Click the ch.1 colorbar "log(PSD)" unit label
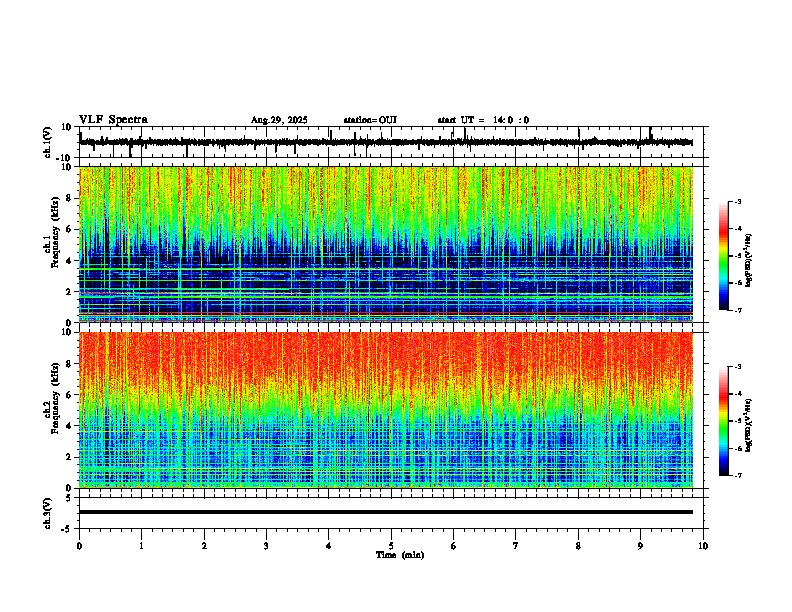The width and height of the screenshot is (792, 612). point(748,260)
